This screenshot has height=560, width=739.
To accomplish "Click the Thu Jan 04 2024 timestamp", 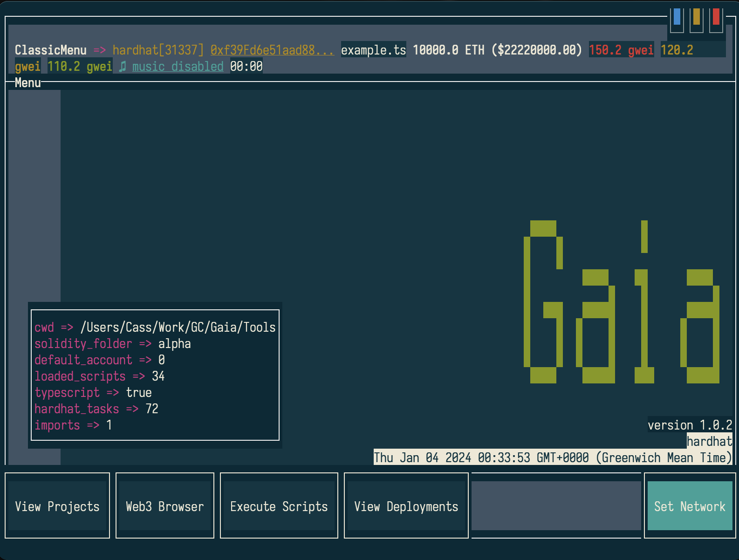I will [x=553, y=458].
